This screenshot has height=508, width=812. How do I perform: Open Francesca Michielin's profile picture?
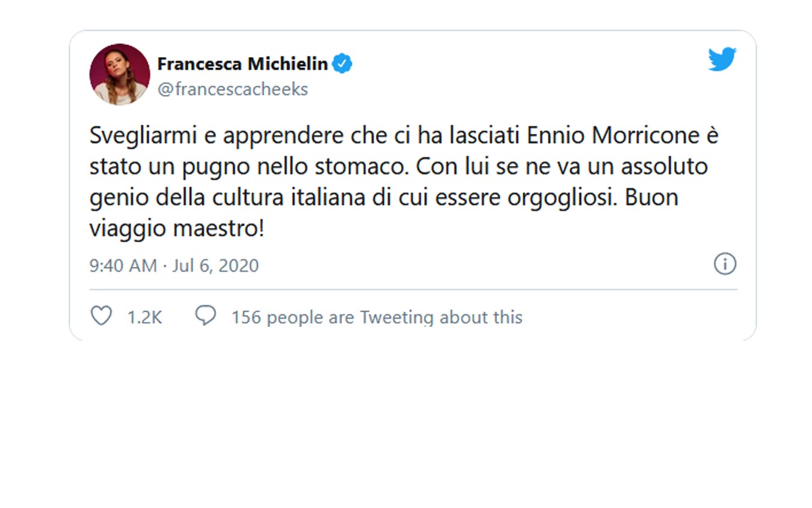pos(120,74)
